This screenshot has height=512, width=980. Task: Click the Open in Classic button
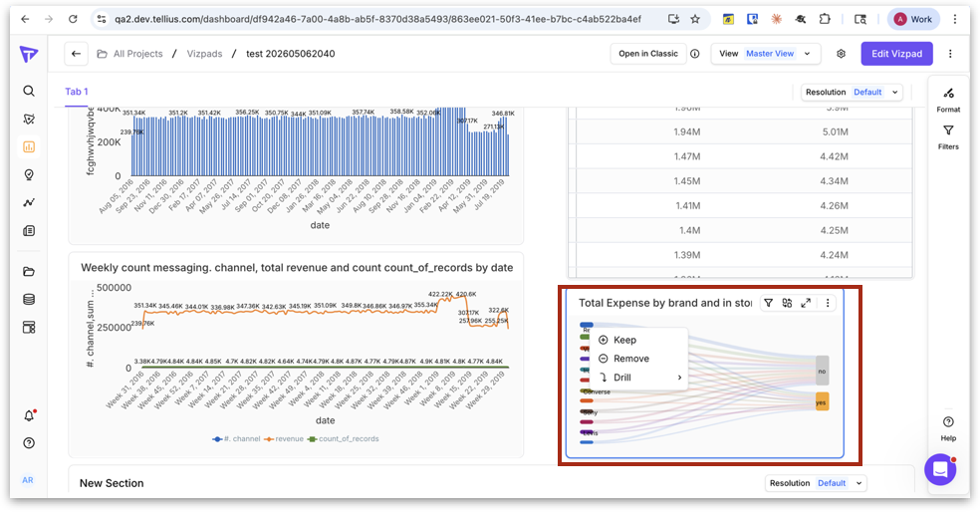pyautogui.click(x=648, y=54)
